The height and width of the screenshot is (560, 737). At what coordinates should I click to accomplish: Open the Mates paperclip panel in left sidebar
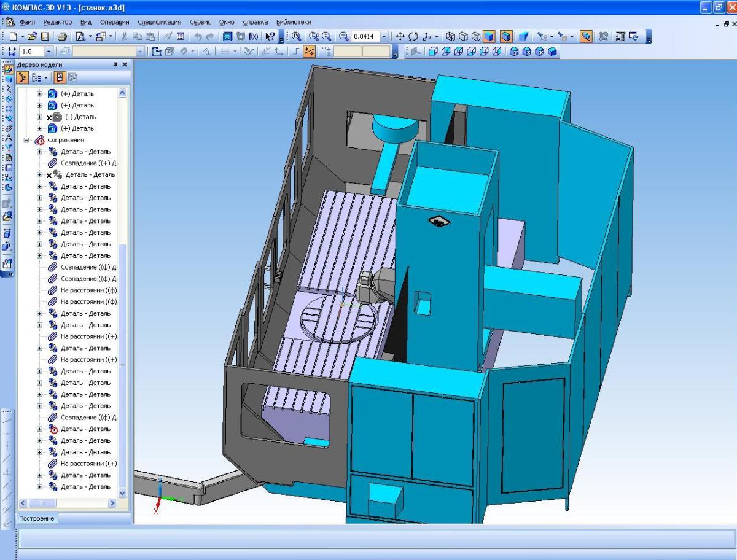coord(8,127)
